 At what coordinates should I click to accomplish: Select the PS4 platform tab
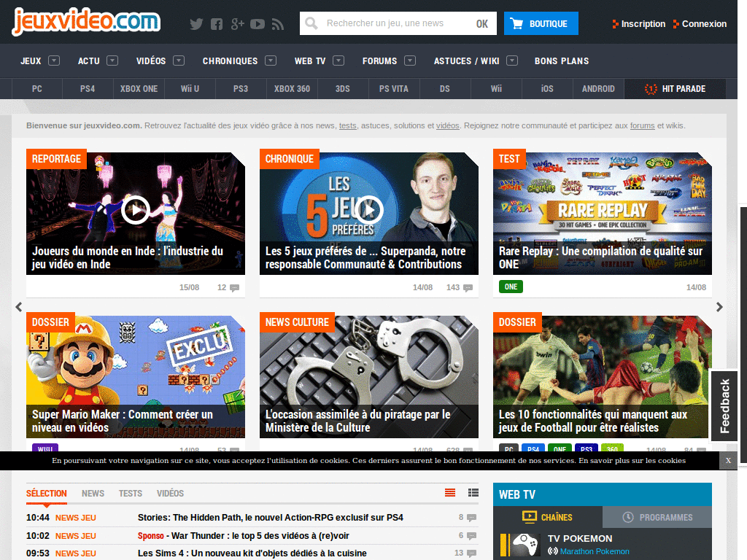pyautogui.click(x=88, y=88)
